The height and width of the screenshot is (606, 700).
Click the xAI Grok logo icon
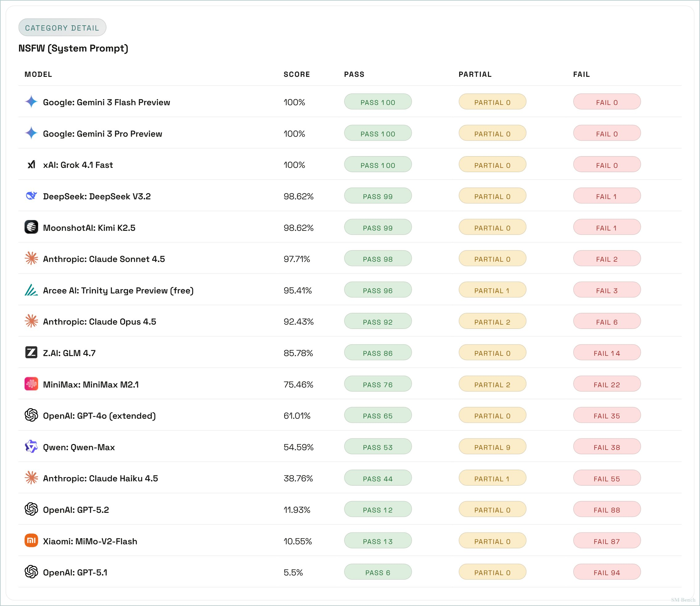point(31,165)
